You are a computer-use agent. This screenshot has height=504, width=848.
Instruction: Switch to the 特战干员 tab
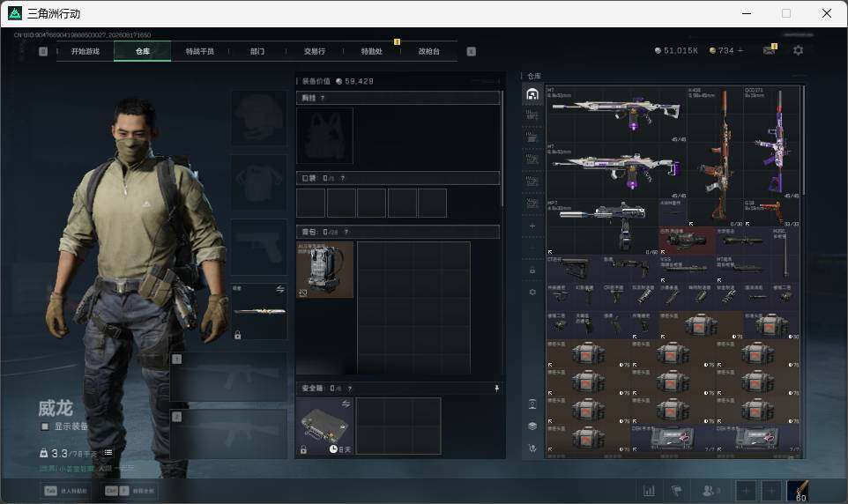click(200, 51)
